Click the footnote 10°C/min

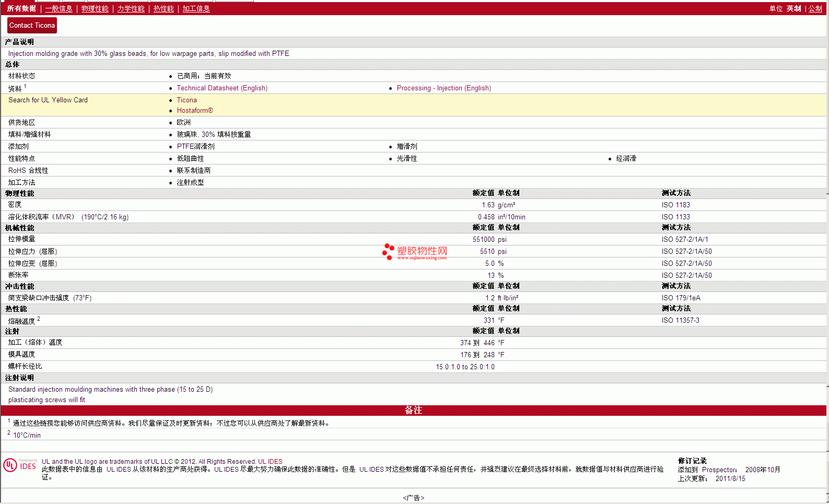point(27,435)
